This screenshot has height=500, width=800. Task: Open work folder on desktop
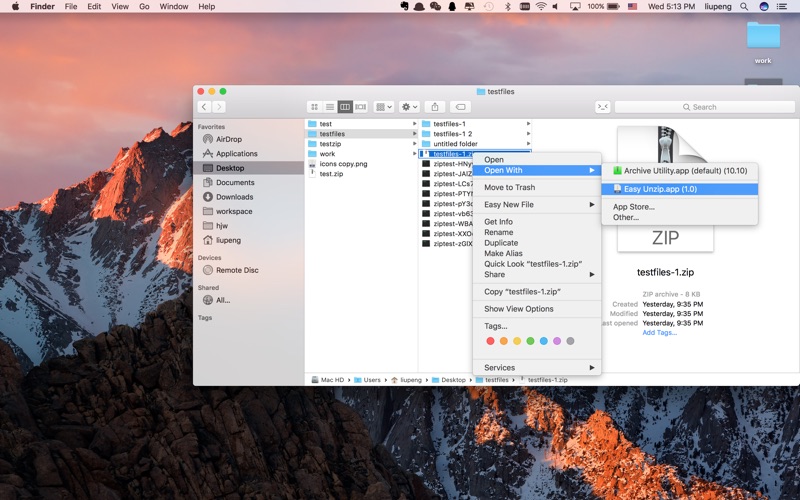pos(763,43)
